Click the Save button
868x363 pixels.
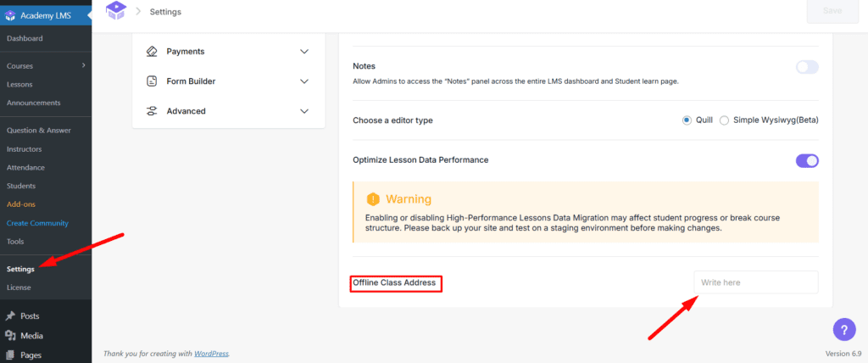pyautogui.click(x=832, y=12)
